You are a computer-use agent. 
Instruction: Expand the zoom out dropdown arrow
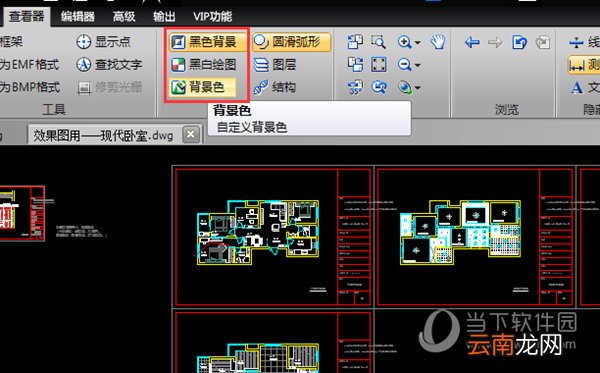point(417,65)
